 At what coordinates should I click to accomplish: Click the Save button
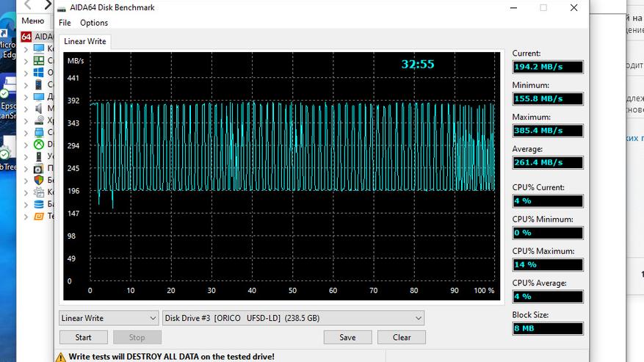point(347,337)
